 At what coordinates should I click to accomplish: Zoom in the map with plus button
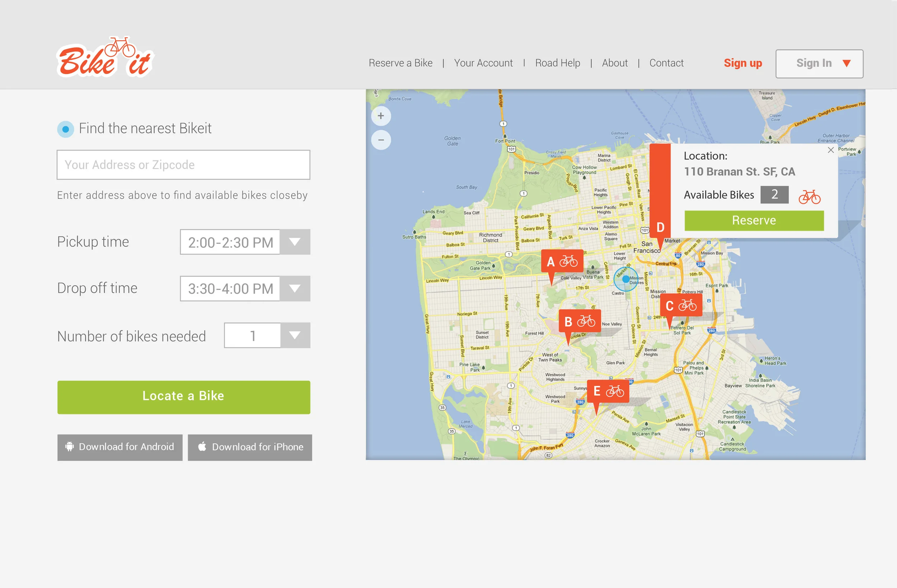coord(381,116)
